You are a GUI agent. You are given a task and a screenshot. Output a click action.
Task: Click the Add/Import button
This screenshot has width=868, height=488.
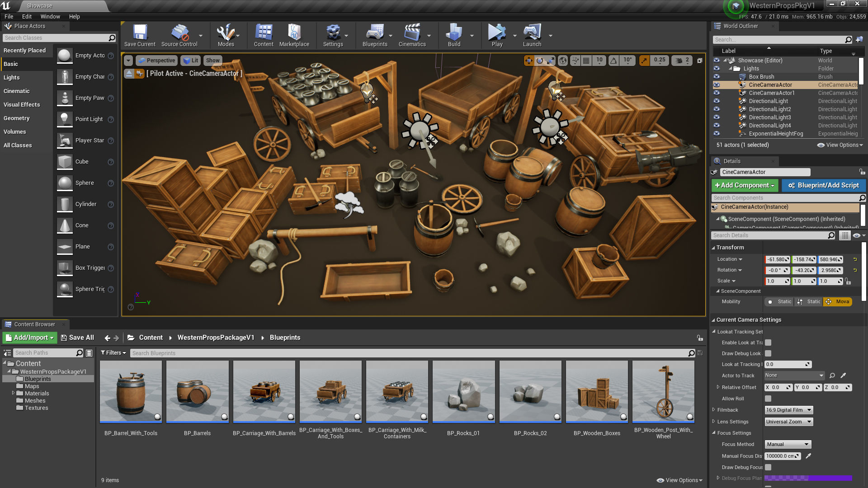click(x=30, y=338)
